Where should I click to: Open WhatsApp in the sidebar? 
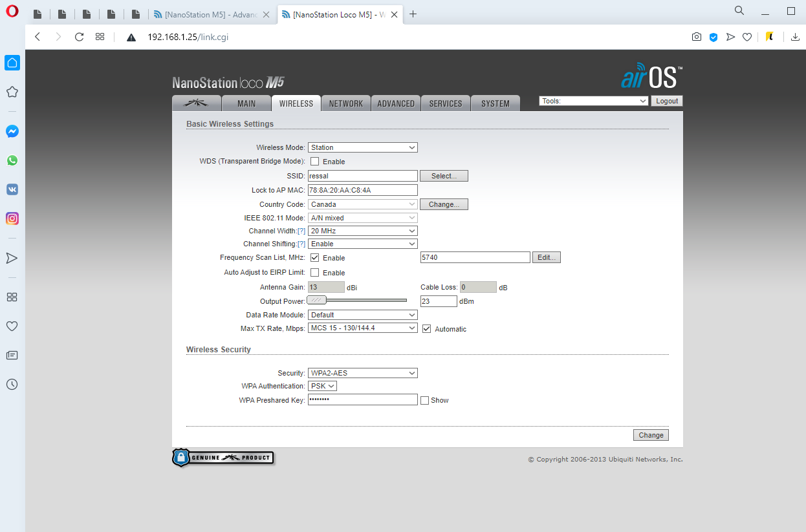[x=12, y=160]
